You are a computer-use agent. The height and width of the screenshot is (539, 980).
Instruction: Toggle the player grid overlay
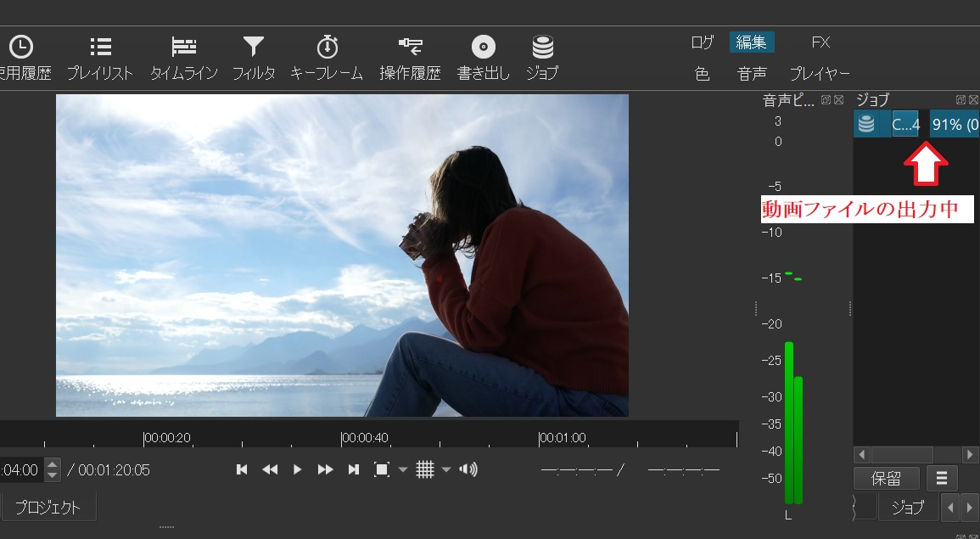pyautogui.click(x=425, y=469)
